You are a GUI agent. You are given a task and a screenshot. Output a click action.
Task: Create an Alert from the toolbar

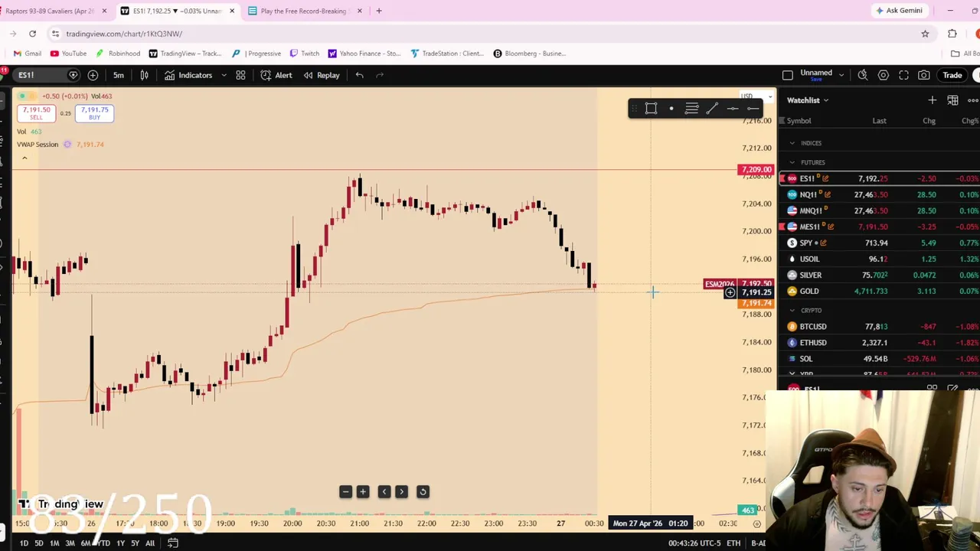tap(276, 75)
